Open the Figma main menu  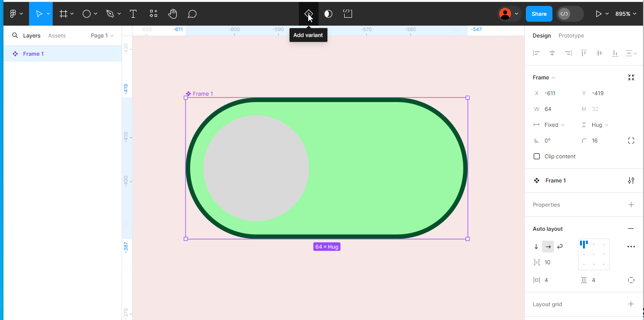[16, 14]
